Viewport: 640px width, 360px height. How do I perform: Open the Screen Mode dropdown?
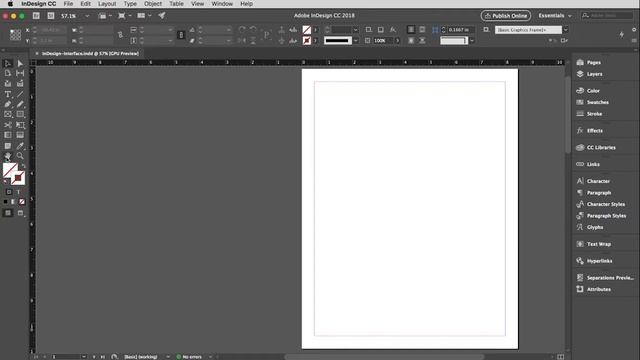point(124,16)
